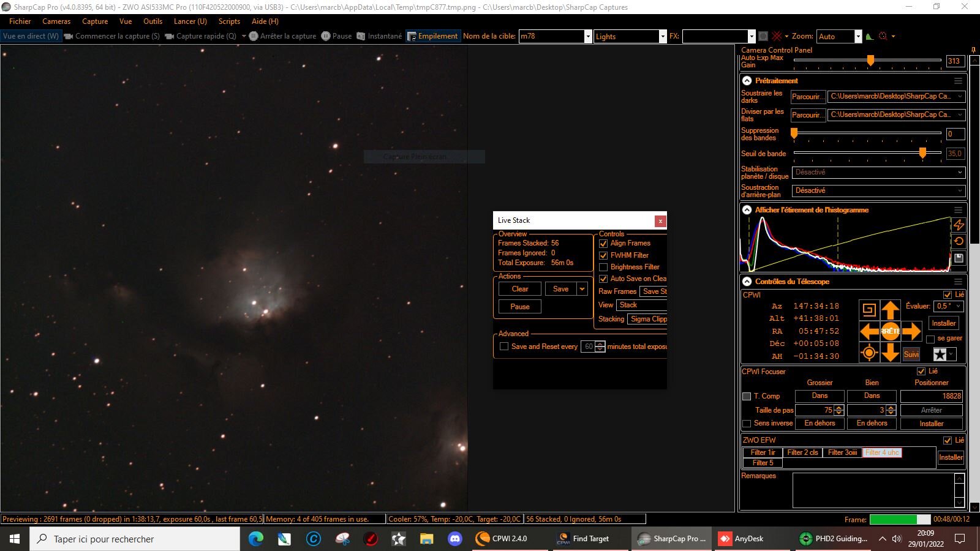The image size is (980, 551).
Task: Start the spiral search pattern icon
Action: click(869, 310)
